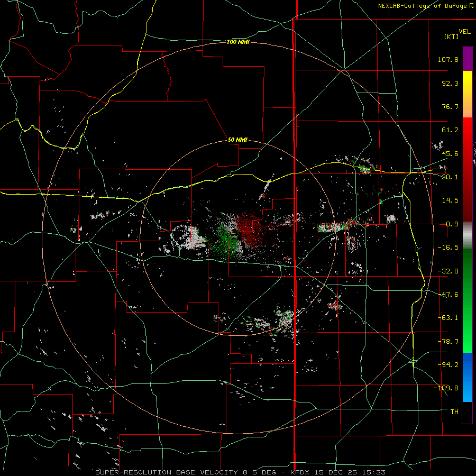476x476 pixels.
Task: Pick the purple segment of the color bar
Action: coord(467,59)
